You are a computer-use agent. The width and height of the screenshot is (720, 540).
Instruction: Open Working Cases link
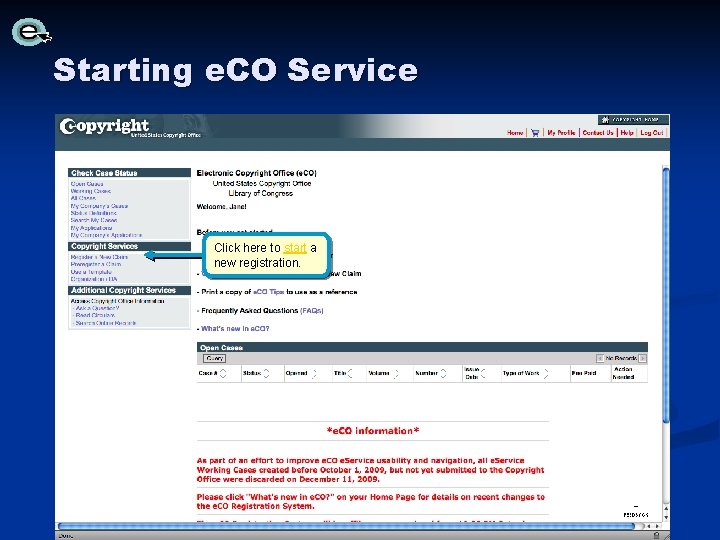click(x=90, y=191)
